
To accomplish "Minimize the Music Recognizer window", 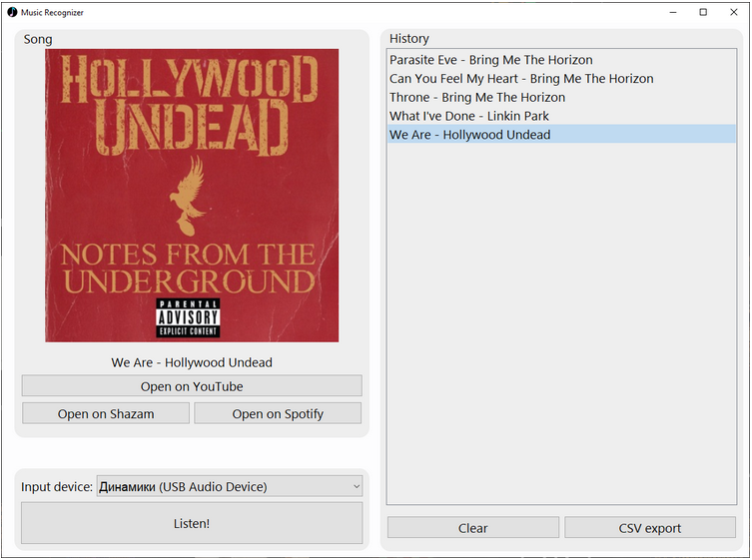I will 673,12.
